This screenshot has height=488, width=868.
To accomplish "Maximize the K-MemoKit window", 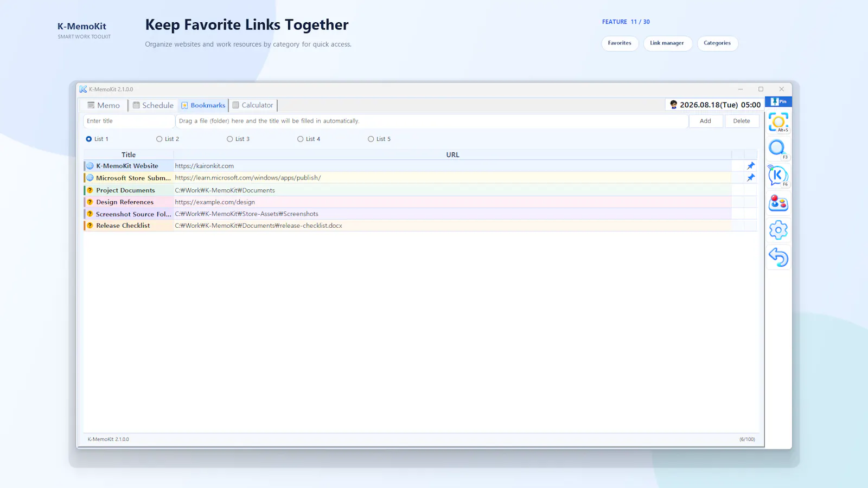I will (761, 89).
